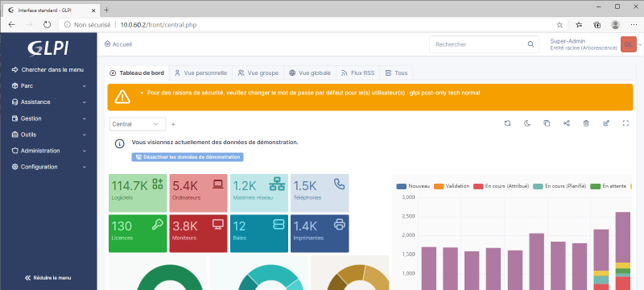Image resolution: width=644 pixels, height=290 pixels.
Task: Click the Non sécurisé site info icon
Action: [68, 25]
